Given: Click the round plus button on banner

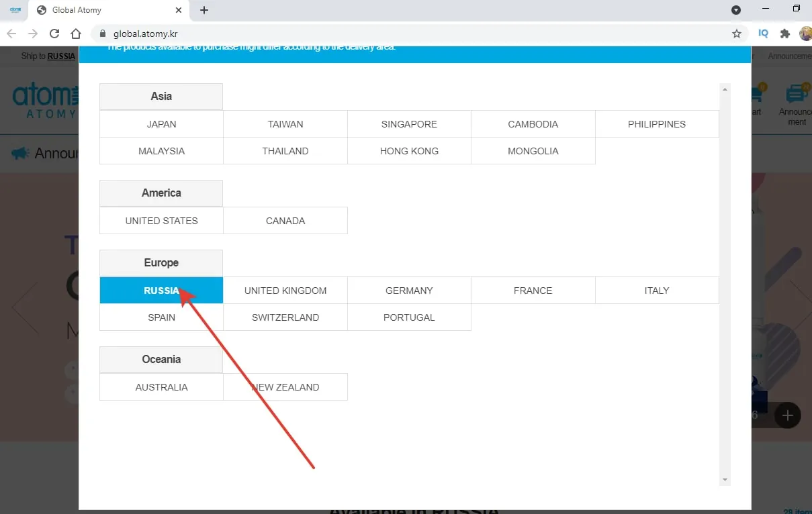Looking at the screenshot, I should (x=787, y=415).
